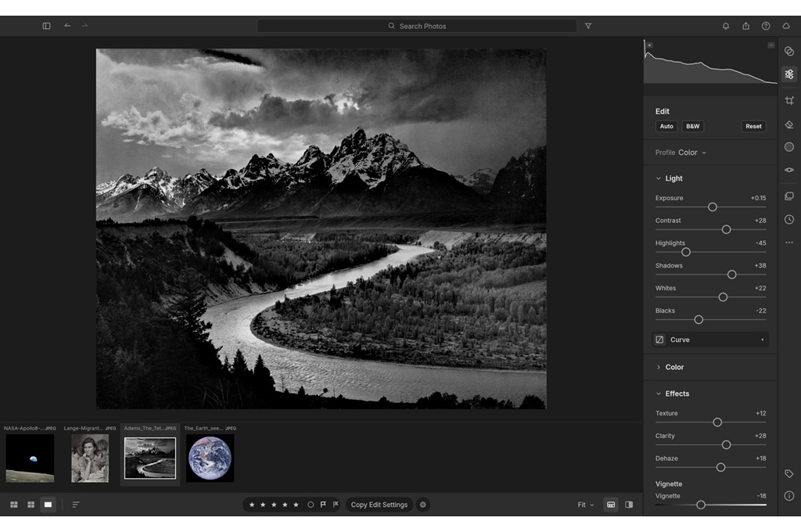Click Copy Edit Settings
The width and height of the screenshot is (801, 532).
(x=379, y=505)
